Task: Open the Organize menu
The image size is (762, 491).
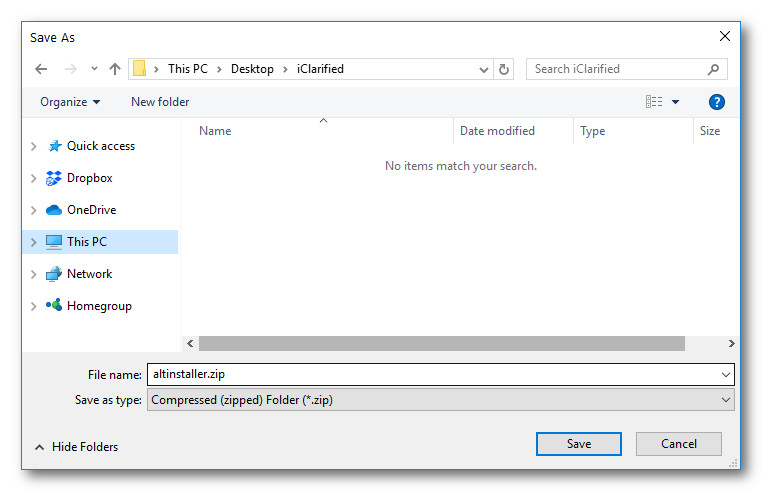Action: click(x=70, y=102)
